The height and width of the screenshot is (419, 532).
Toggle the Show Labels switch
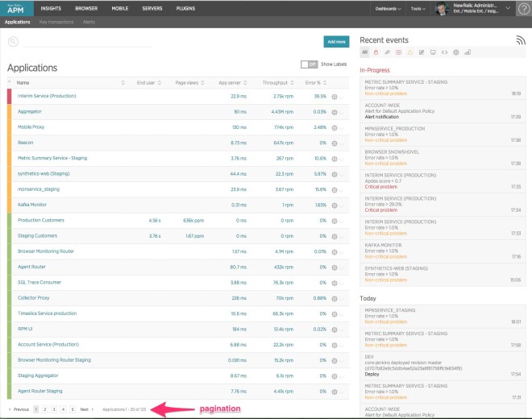(x=309, y=64)
